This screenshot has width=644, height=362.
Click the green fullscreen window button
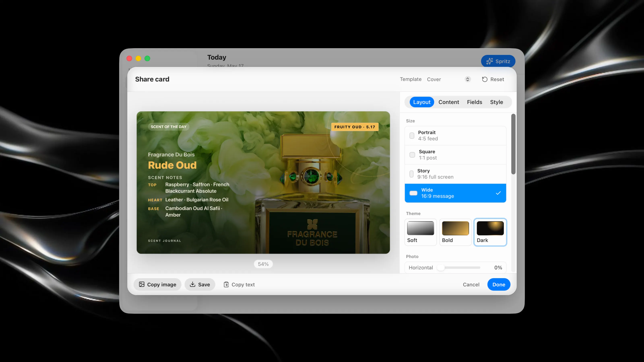(x=147, y=59)
